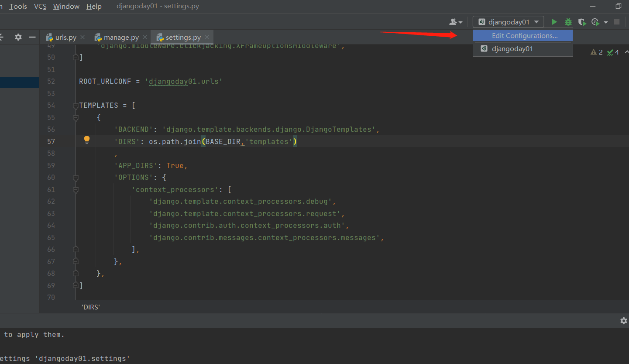
Task: Open the bottom tool window gear icon
Action: (624, 321)
